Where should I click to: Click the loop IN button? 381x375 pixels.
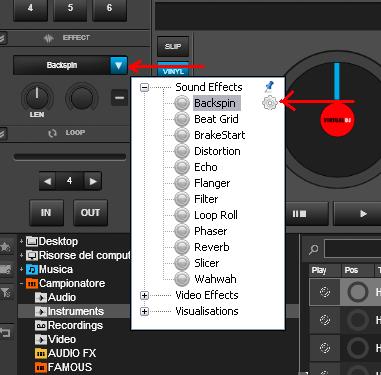point(46,213)
